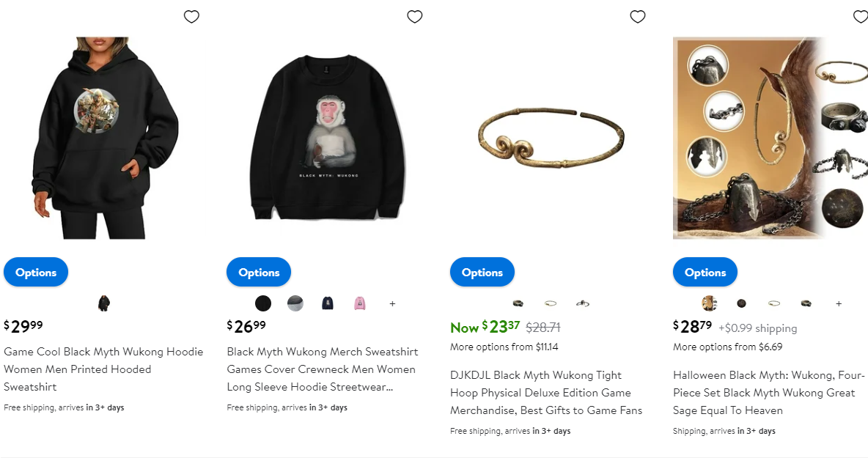Select pink sweatshirt variant thumbnail

click(x=360, y=303)
